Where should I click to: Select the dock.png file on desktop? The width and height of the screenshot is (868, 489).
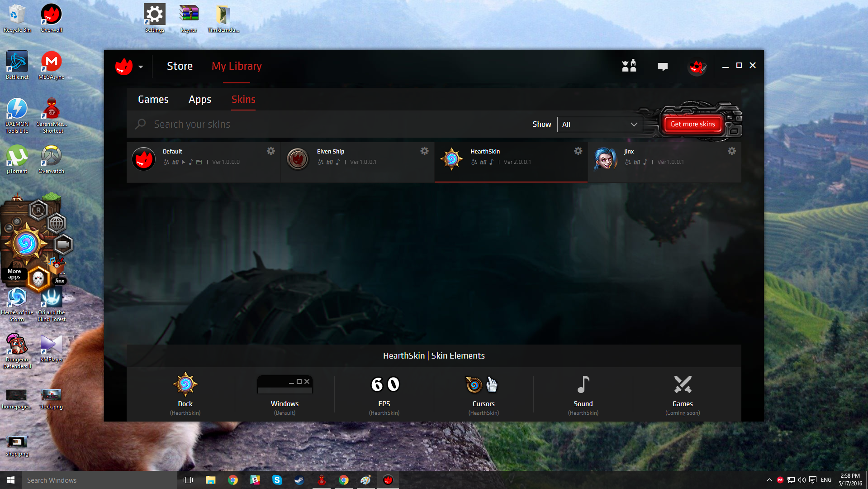(x=52, y=398)
